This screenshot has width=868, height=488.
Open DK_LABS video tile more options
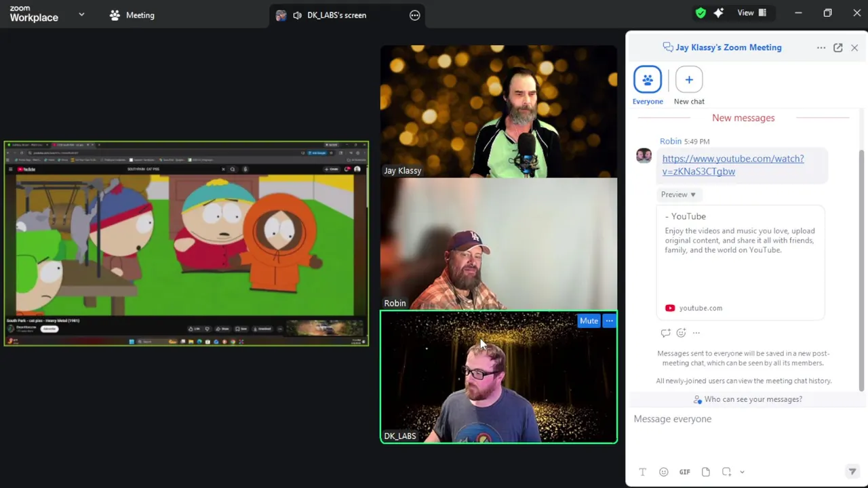609,321
